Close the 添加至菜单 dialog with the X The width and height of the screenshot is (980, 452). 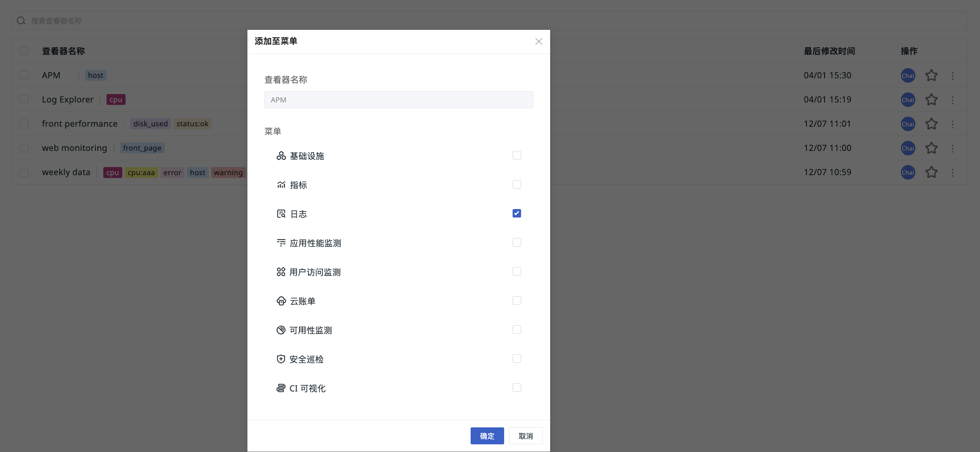click(x=538, y=42)
